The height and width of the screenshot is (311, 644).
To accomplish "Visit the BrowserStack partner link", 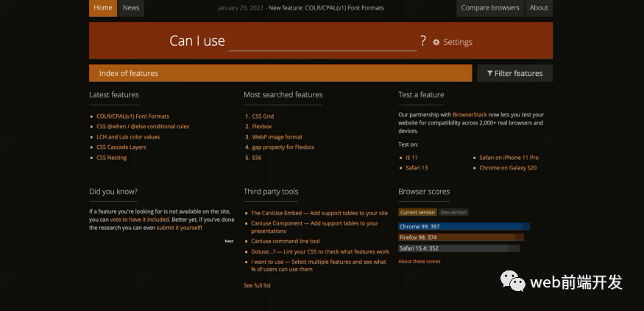I will (x=470, y=115).
